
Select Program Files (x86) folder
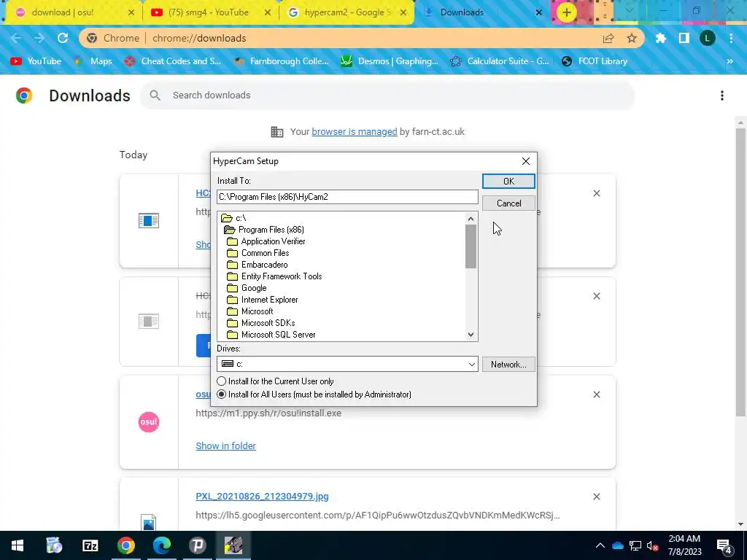pyautogui.click(x=263, y=230)
